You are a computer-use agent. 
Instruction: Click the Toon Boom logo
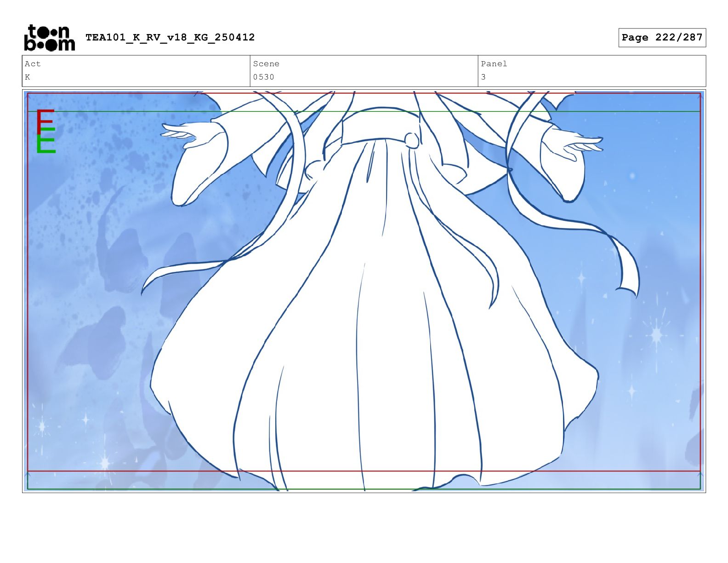click(x=49, y=38)
